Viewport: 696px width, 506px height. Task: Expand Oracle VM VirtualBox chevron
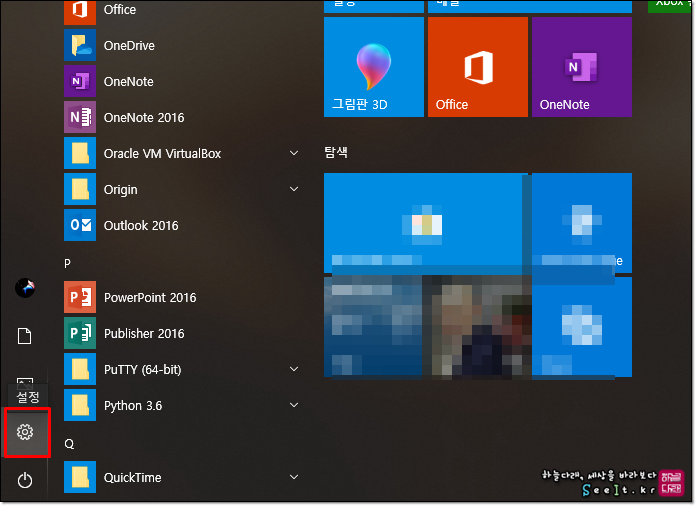(x=294, y=153)
